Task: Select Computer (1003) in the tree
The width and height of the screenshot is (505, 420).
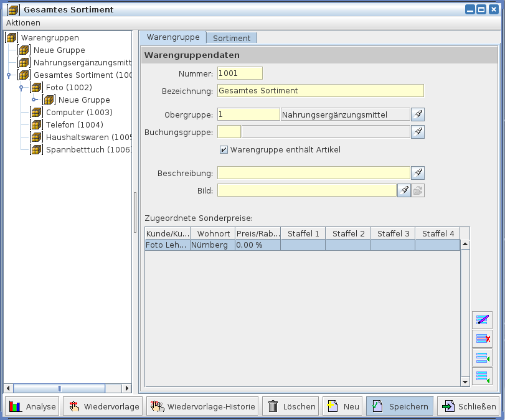Action: click(78, 113)
